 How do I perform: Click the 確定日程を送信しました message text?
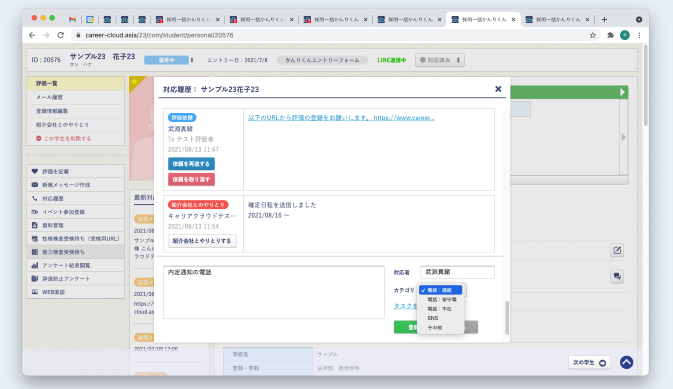pyautogui.click(x=282, y=205)
